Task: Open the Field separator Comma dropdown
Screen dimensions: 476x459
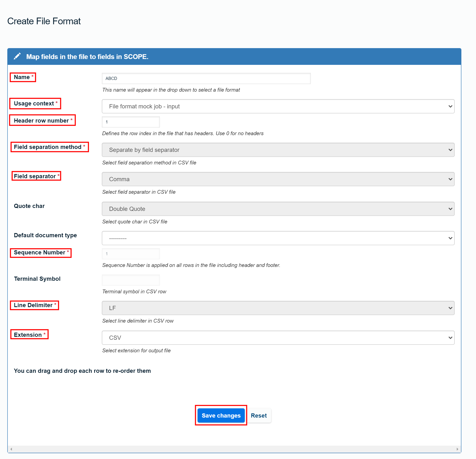Action: 278,179
